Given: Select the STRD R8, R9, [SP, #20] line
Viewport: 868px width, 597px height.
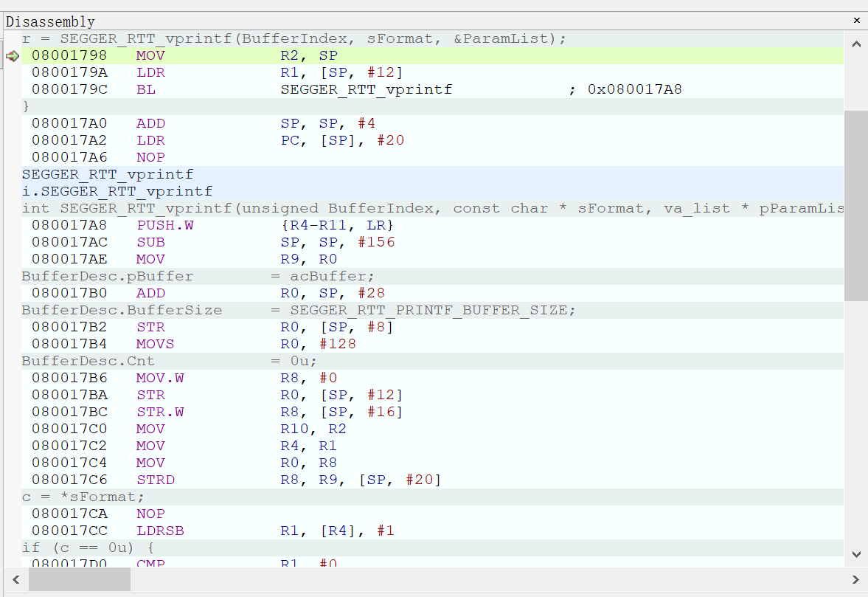Looking at the screenshot, I should pyautogui.click(x=295, y=480).
